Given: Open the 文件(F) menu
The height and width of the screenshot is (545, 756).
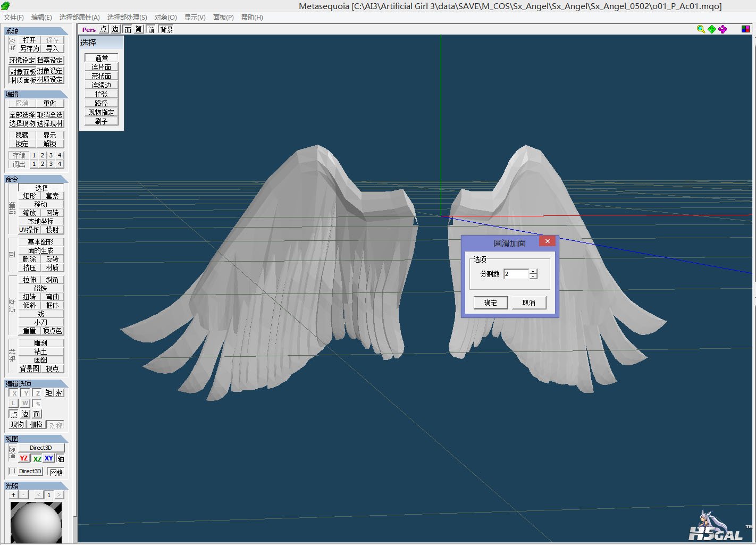Looking at the screenshot, I should [x=14, y=18].
